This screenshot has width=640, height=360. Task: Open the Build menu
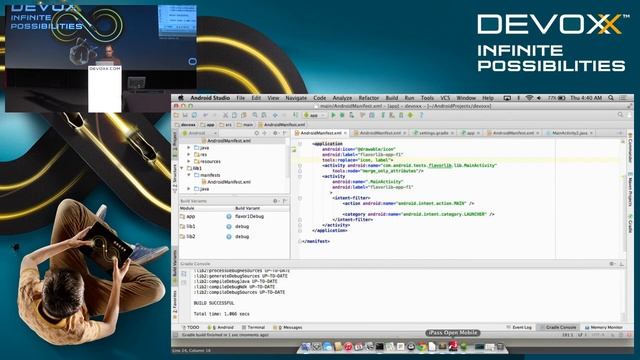(x=391, y=98)
